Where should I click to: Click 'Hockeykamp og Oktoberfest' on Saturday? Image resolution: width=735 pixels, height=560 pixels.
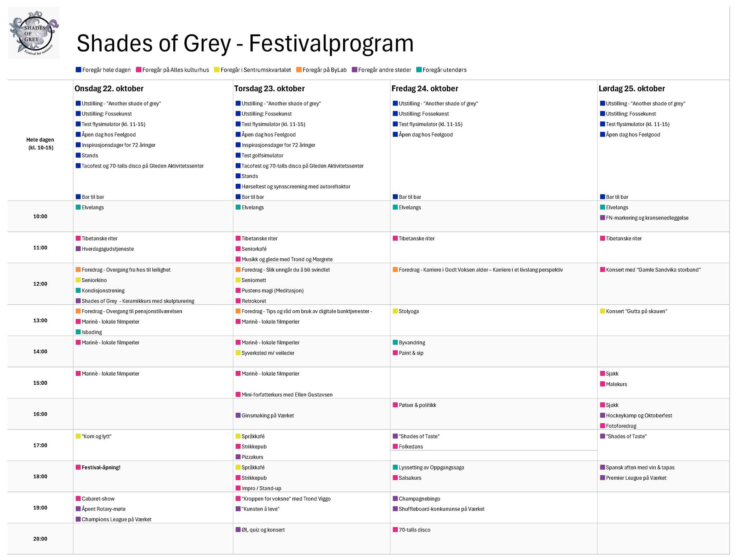point(639,415)
